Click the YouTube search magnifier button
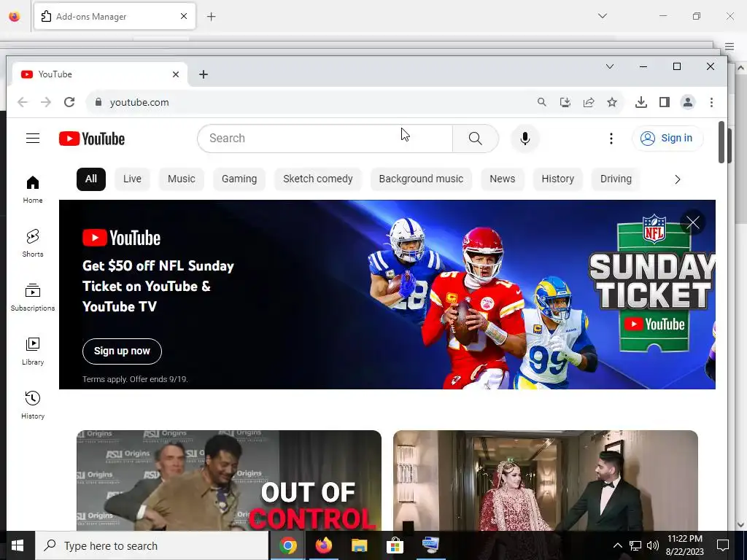The image size is (747, 560). point(475,139)
